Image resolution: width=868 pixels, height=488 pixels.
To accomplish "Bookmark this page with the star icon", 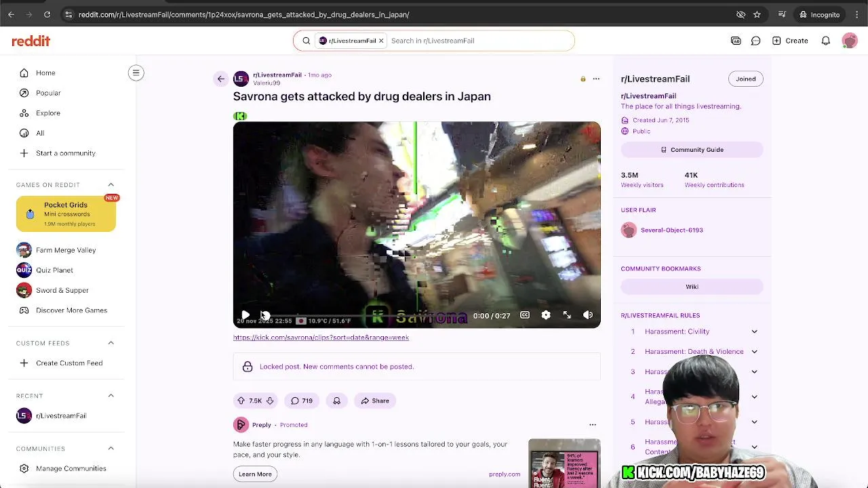I will pyautogui.click(x=757, y=14).
